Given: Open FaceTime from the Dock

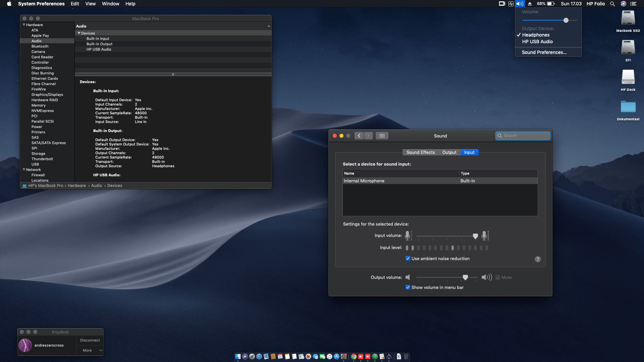Looking at the screenshot, I should [322, 357].
